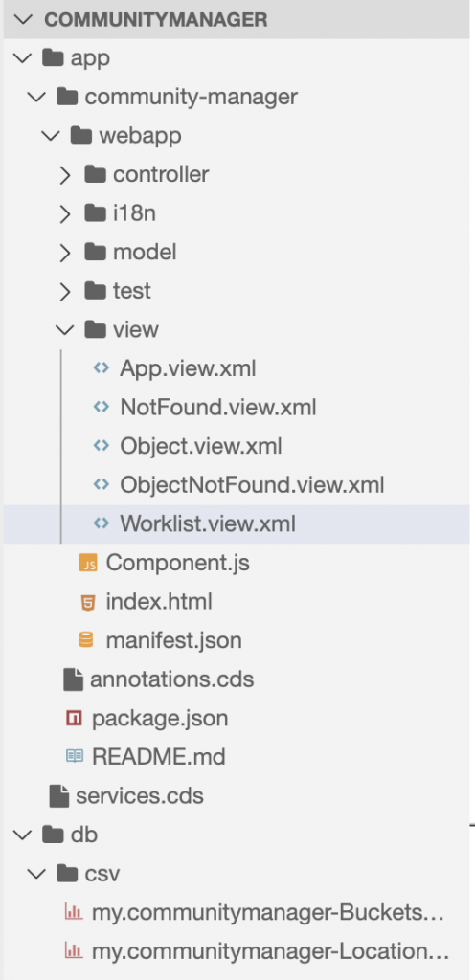Click the npm icon next to package.json

[74, 718]
